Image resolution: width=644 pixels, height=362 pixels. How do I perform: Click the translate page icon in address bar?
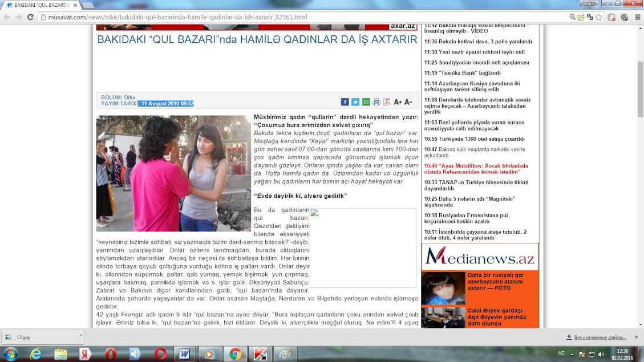click(590, 17)
